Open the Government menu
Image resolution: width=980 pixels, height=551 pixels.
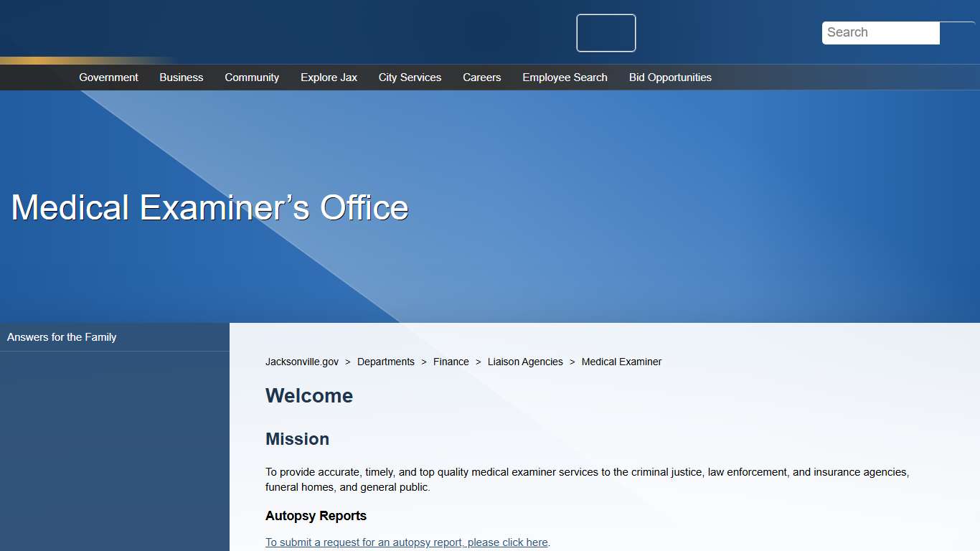[x=108, y=77]
